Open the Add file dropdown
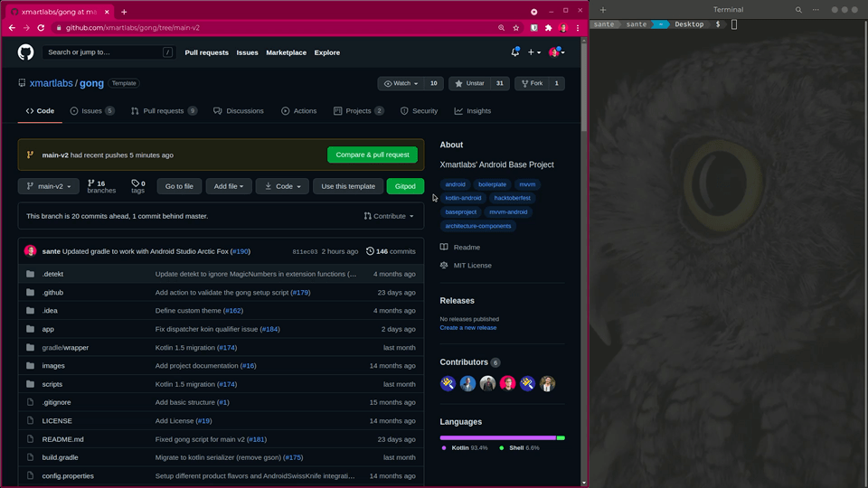 (226, 186)
